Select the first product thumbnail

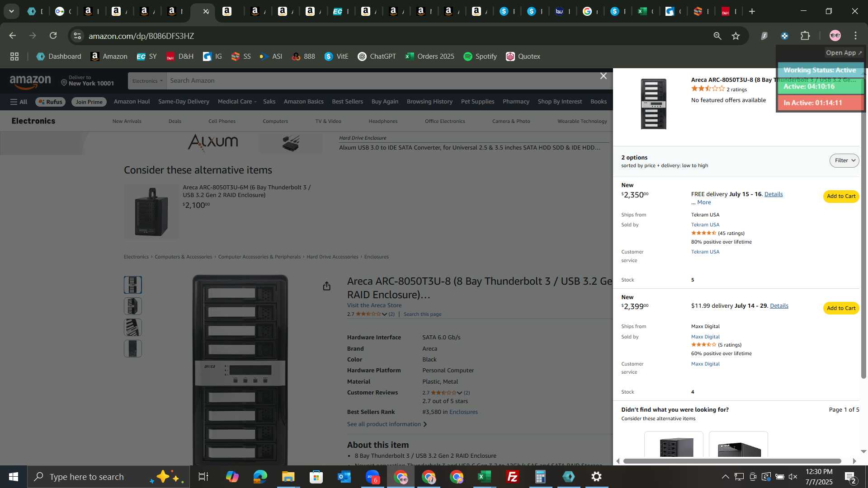(x=133, y=285)
